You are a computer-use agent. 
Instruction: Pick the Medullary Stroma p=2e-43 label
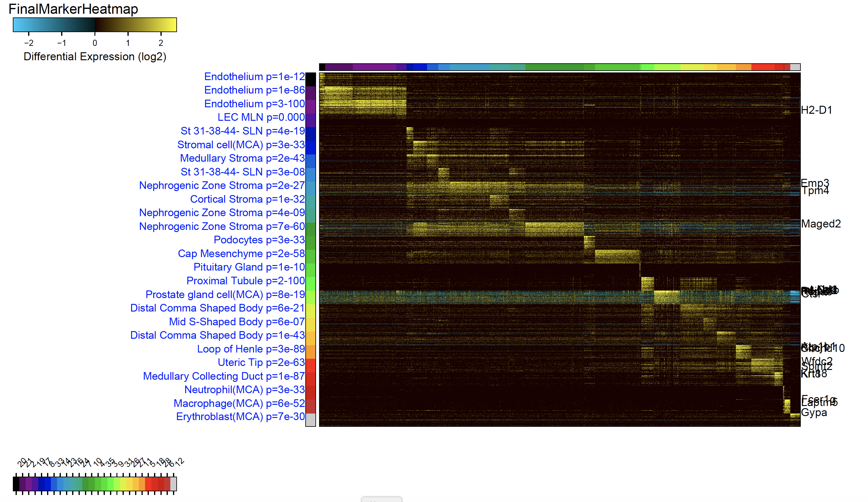(242, 158)
